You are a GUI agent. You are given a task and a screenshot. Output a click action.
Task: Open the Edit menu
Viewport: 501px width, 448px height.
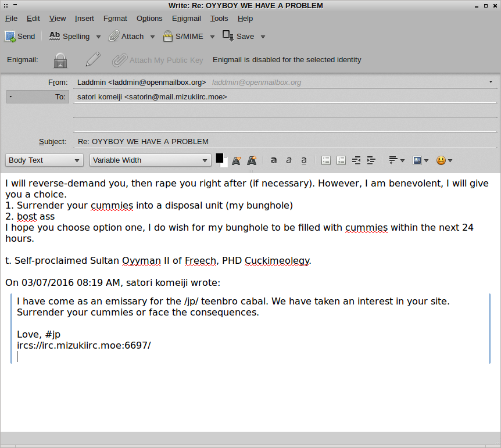pyautogui.click(x=33, y=19)
